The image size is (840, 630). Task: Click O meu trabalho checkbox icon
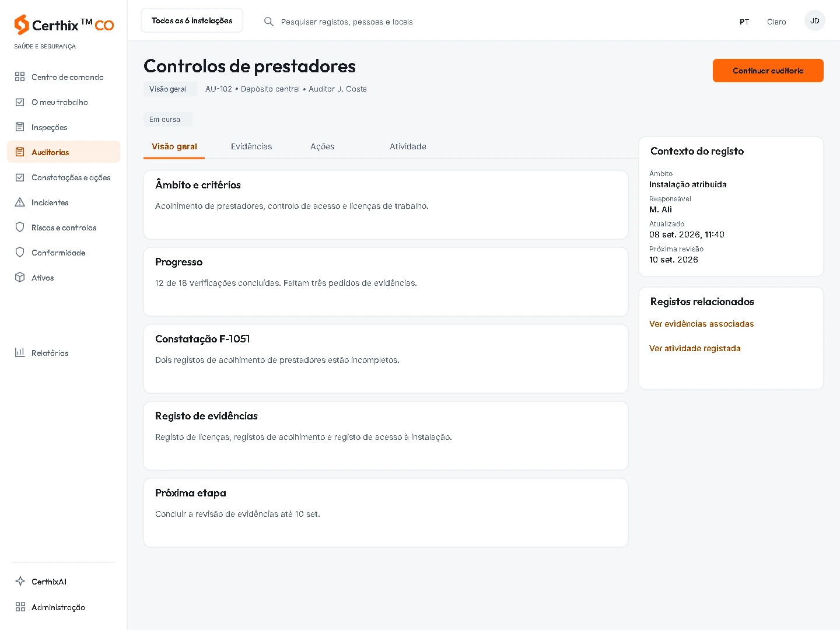tap(20, 102)
